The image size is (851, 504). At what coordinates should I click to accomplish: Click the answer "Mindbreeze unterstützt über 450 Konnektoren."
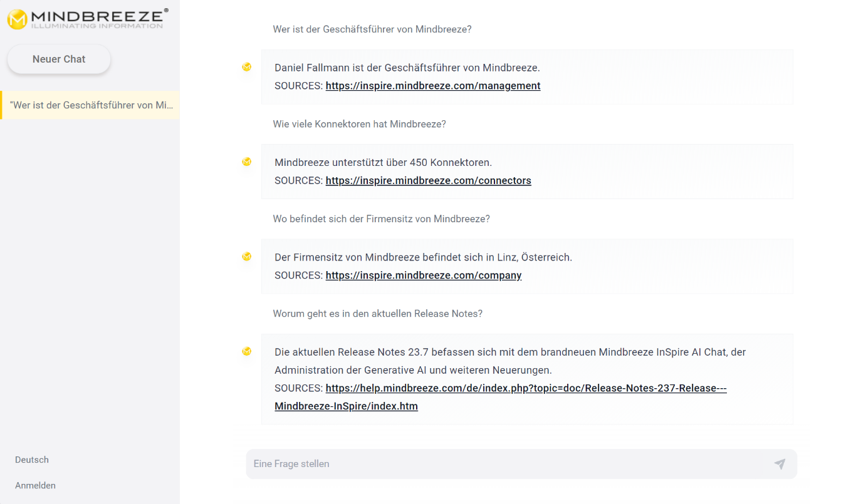(x=384, y=162)
